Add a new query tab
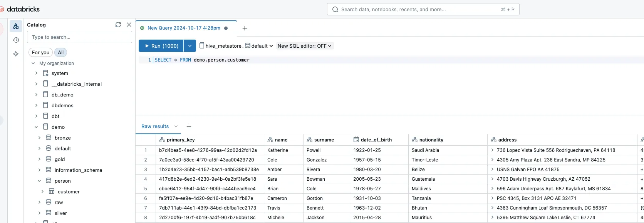Image resolution: width=644 pixels, height=223 pixels. tap(245, 28)
